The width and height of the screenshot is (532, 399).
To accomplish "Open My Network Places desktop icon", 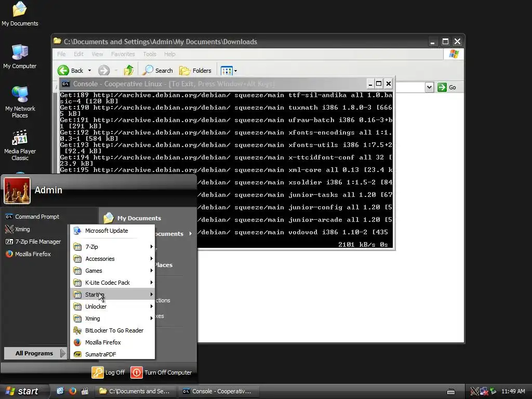I will [20, 102].
